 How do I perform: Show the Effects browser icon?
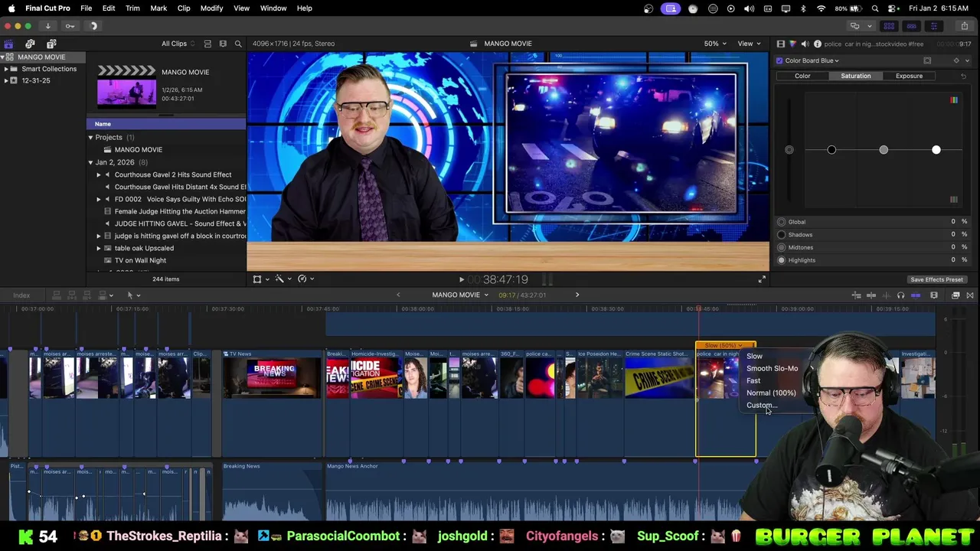click(x=956, y=295)
